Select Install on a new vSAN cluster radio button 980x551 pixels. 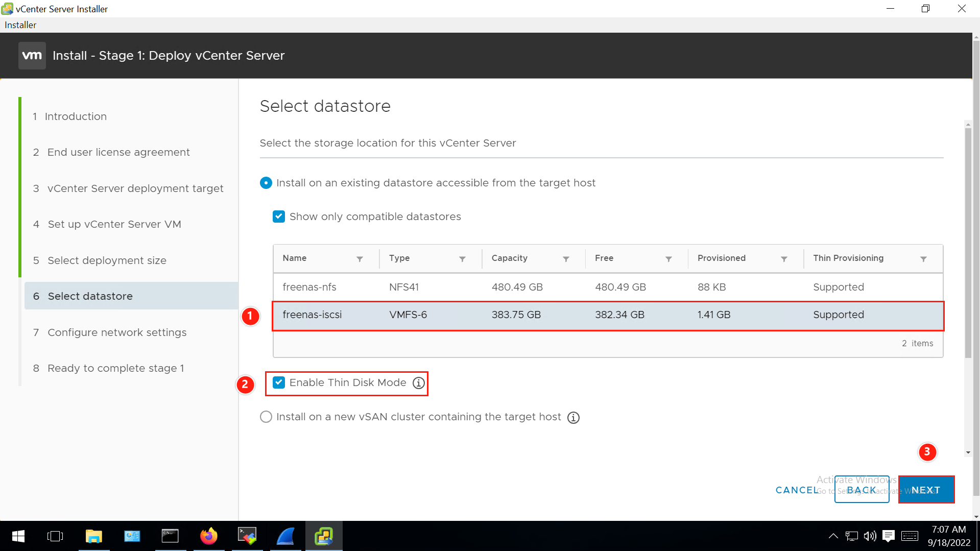coord(266,417)
